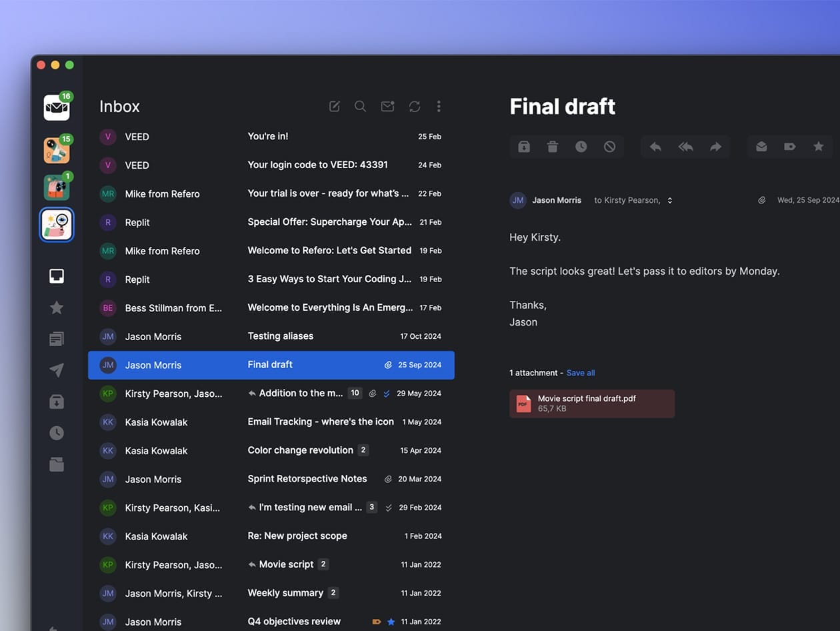This screenshot has height=631, width=840.
Task: Open the Inbox three-dot more menu
Action: 439,107
